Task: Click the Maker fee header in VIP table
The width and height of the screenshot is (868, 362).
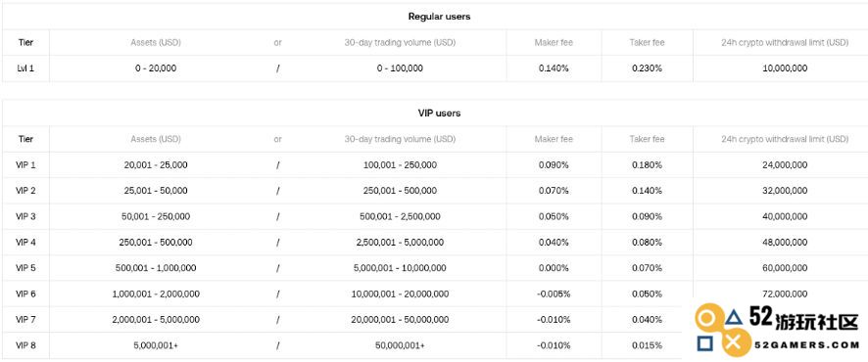Action: 554,139
